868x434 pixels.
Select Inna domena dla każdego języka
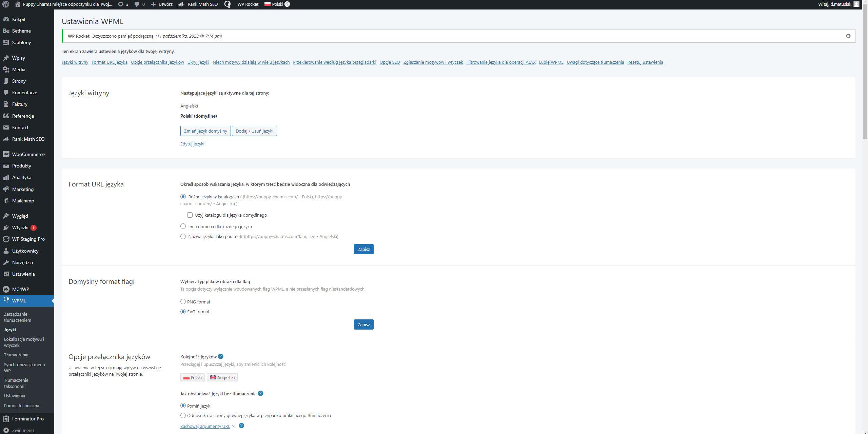click(183, 226)
